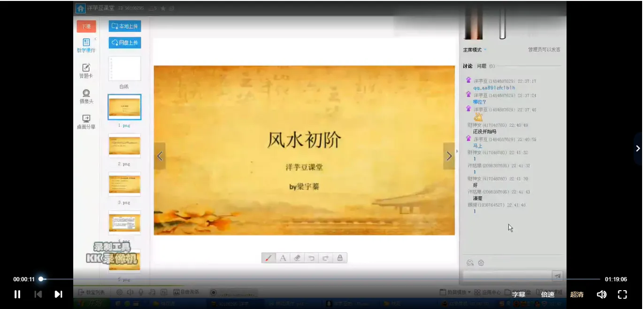Click chat message qq_aa891zfc1b1h
644x309 pixels.
point(494,88)
